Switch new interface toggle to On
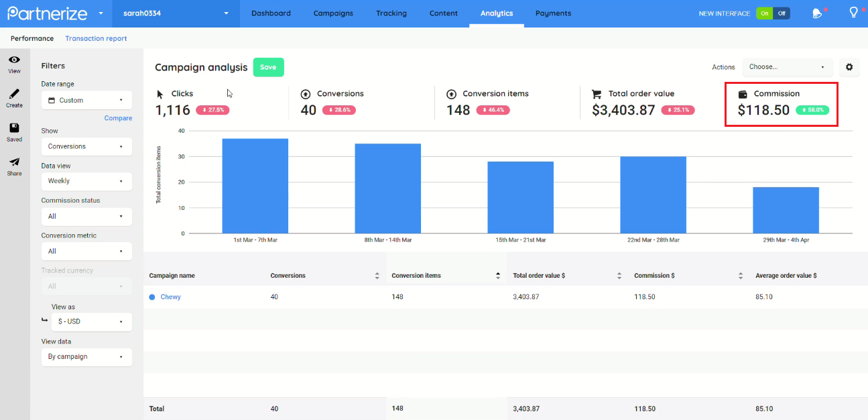 (x=764, y=13)
